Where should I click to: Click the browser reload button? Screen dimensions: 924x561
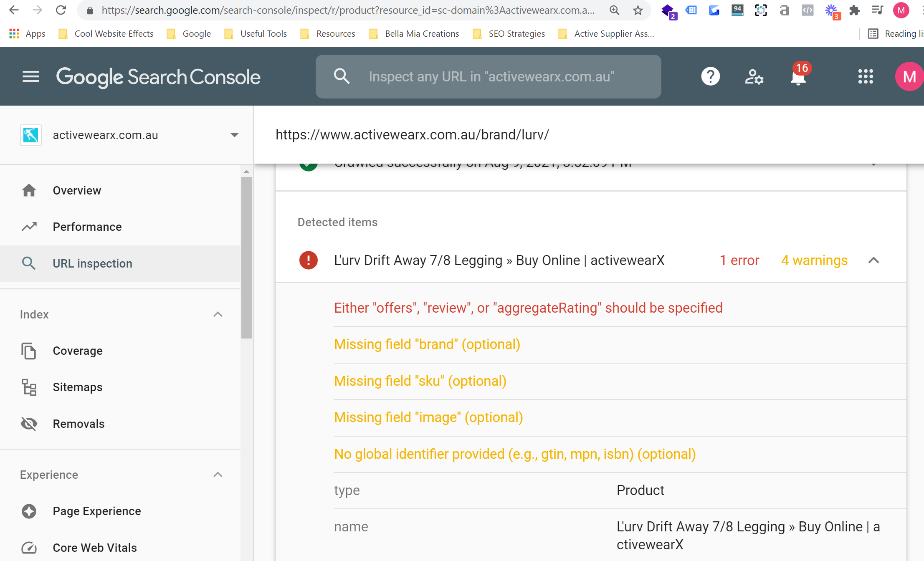tap(61, 10)
